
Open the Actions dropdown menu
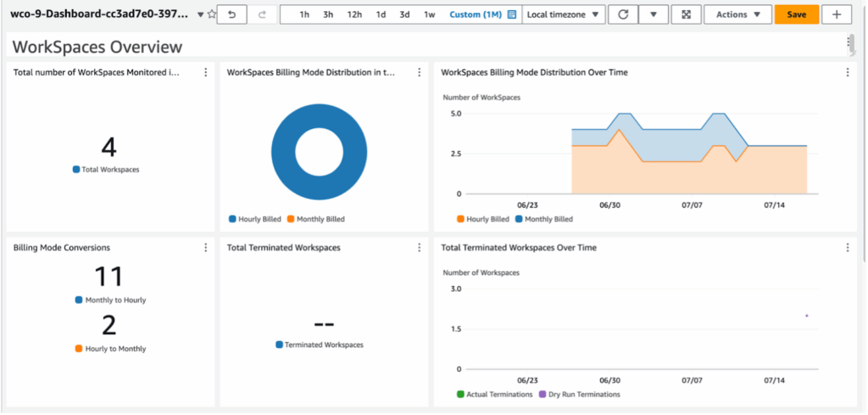pyautogui.click(x=737, y=14)
